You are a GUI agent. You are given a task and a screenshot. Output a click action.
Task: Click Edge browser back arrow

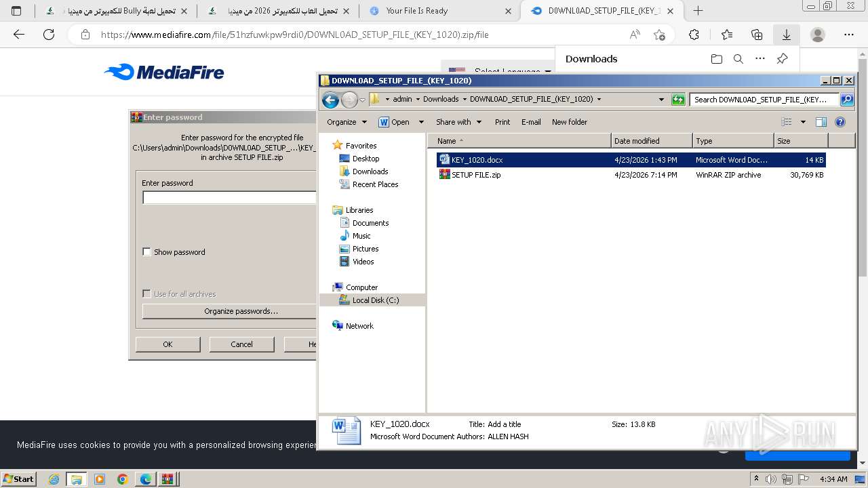pos(19,35)
